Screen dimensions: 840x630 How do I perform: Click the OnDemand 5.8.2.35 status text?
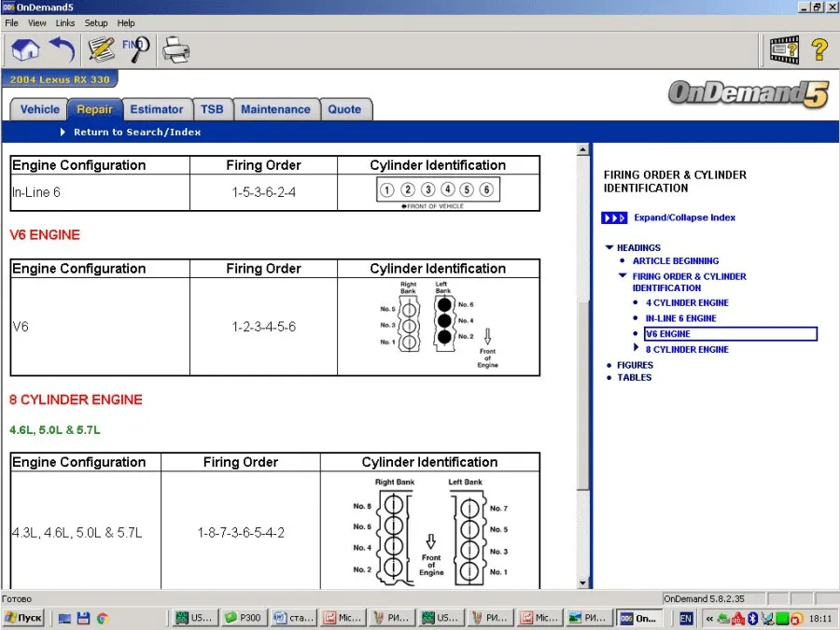(x=704, y=599)
